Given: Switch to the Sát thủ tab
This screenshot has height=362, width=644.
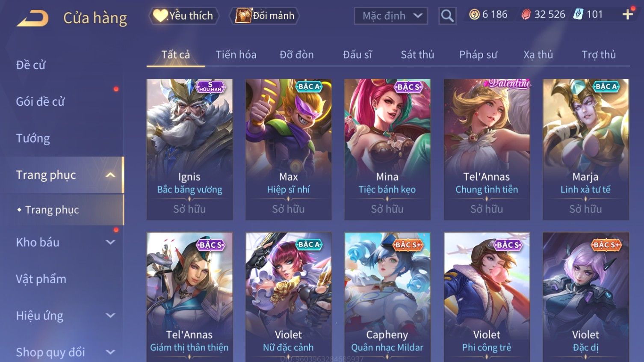Looking at the screenshot, I should point(417,55).
